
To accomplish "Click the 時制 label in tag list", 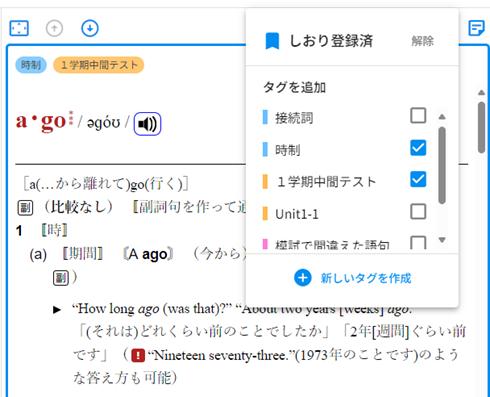I will click(x=288, y=150).
